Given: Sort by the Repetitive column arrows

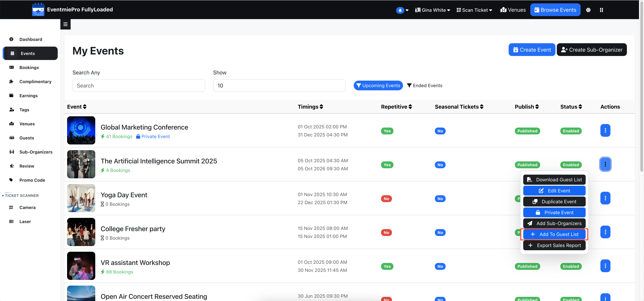Looking at the screenshot, I should tap(410, 107).
